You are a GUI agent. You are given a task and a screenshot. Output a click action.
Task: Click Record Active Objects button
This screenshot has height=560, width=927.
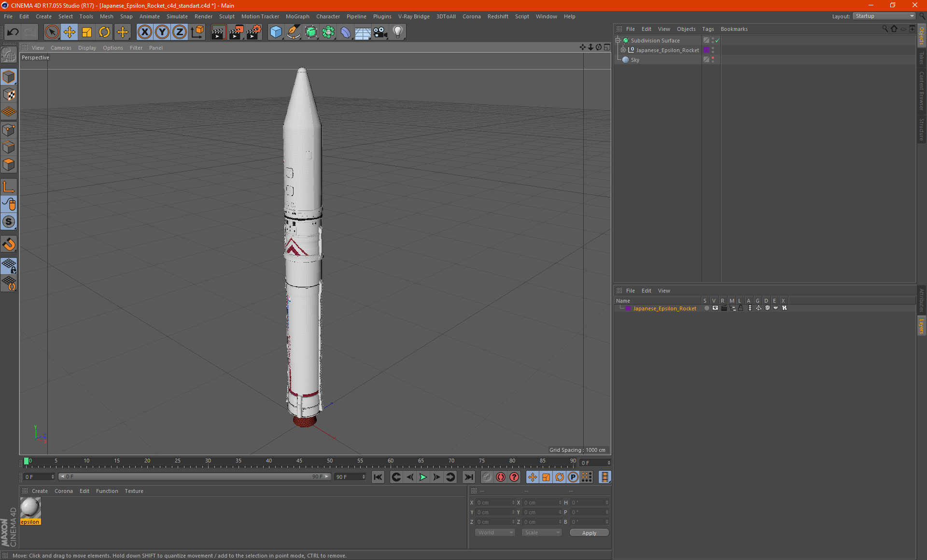point(487,477)
